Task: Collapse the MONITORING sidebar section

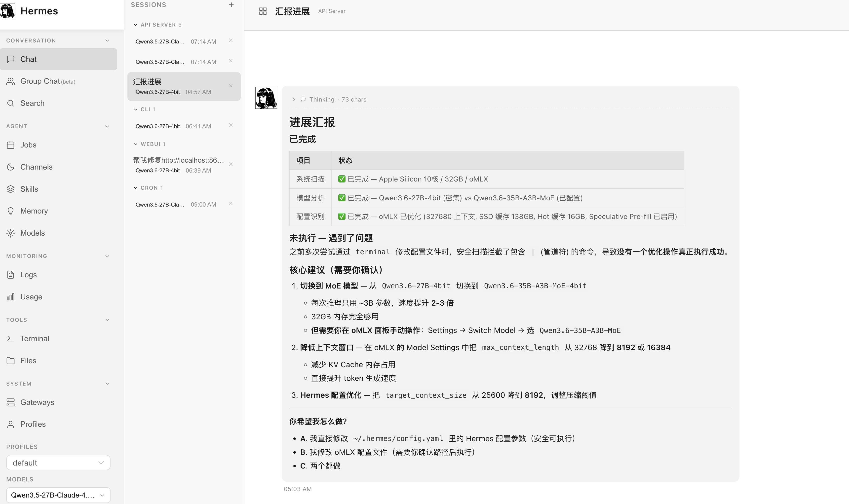Action: coord(107,256)
